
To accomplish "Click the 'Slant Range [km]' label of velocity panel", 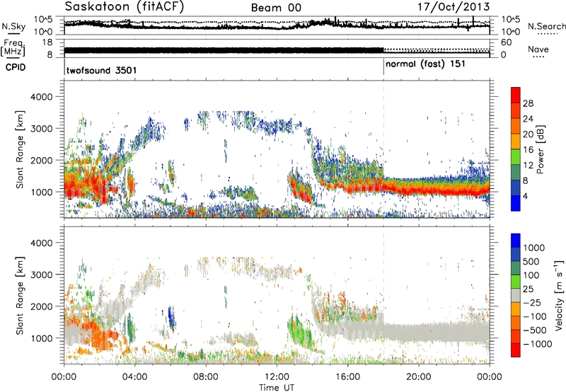I will point(20,295).
